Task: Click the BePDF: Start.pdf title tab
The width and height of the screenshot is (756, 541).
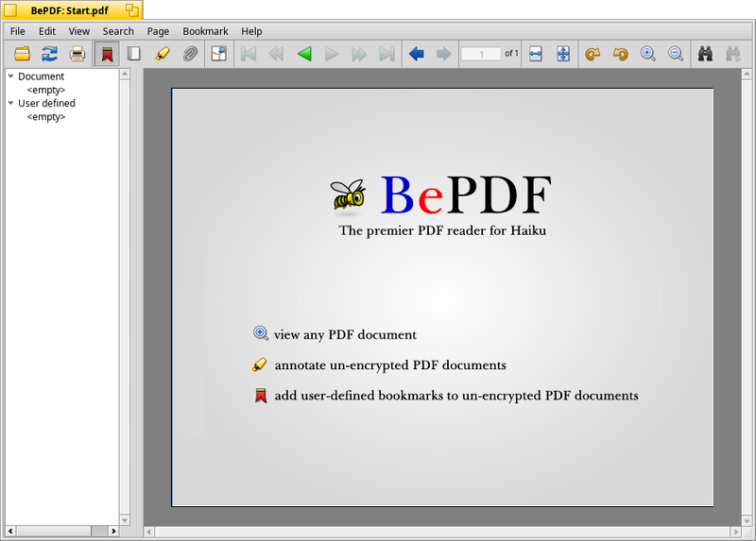Action: (69, 10)
